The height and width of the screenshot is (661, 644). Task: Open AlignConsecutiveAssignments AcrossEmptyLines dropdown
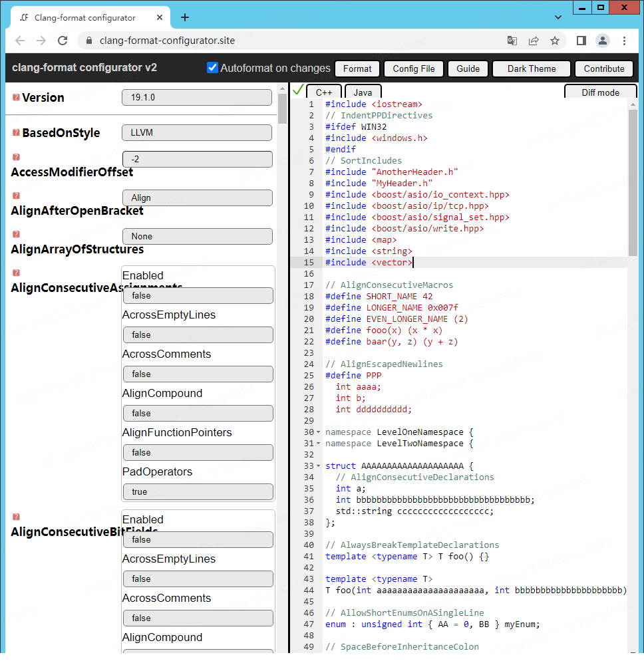198,334
